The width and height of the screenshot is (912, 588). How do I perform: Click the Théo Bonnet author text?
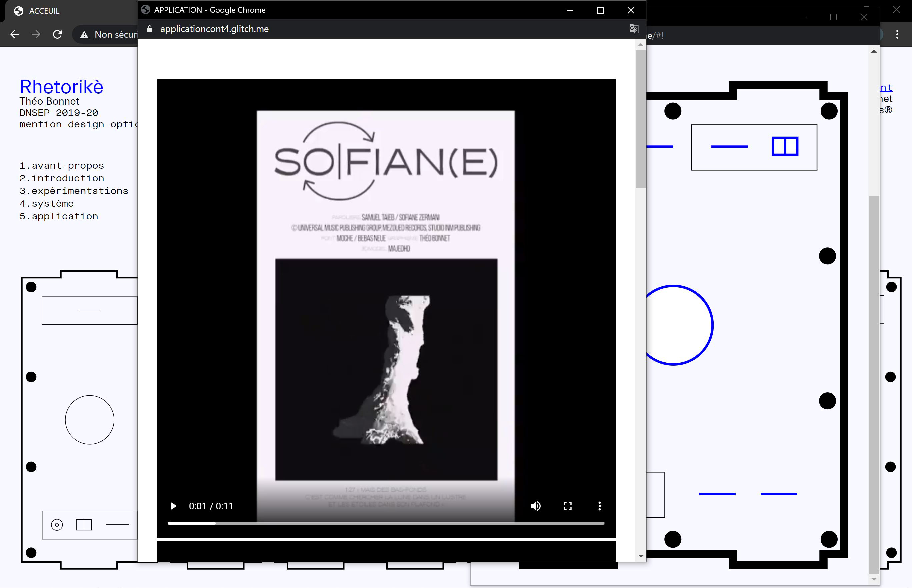tap(50, 101)
